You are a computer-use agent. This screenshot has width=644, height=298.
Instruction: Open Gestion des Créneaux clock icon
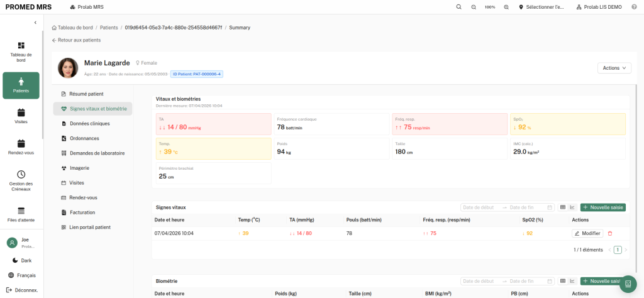tap(21, 174)
